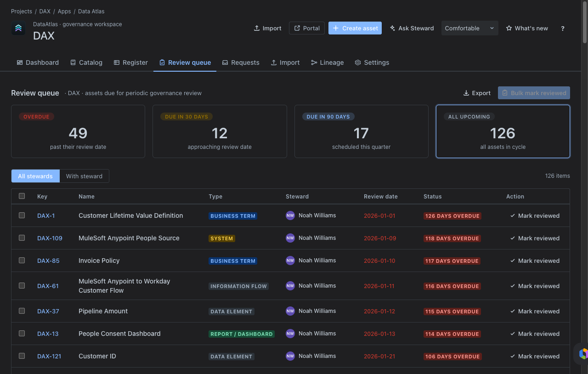
Task: Mark DAX-109 as reviewed
Action: (535, 238)
